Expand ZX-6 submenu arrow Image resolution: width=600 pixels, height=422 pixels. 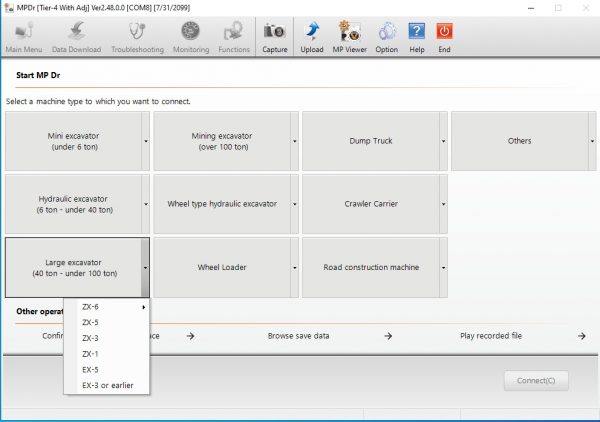(143, 307)
